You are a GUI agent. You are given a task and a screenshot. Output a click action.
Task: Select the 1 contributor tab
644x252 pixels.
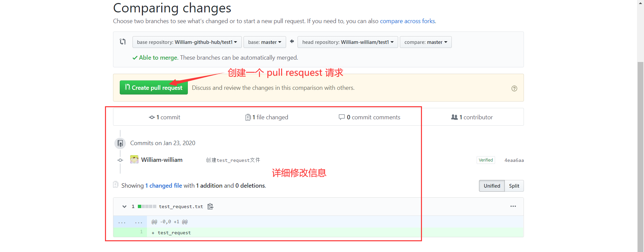(472, 117)
